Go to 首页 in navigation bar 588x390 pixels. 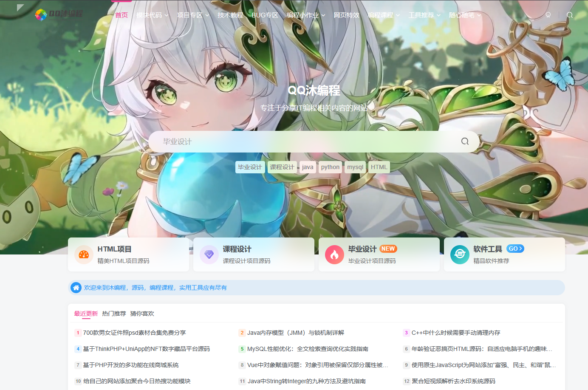coord(122,15)
